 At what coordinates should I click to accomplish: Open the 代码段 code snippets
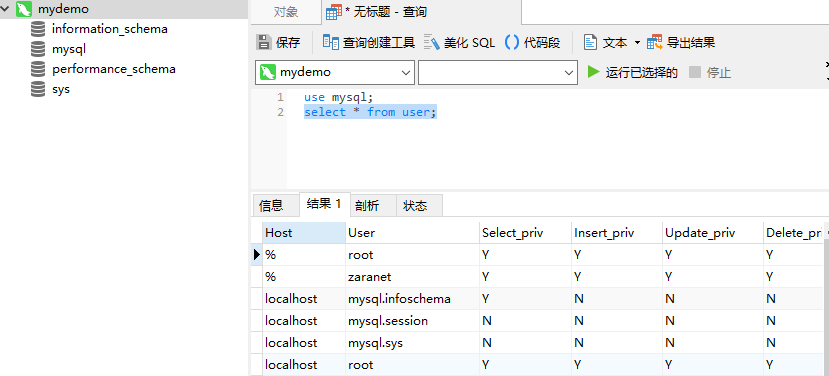(x=533, y=42)
